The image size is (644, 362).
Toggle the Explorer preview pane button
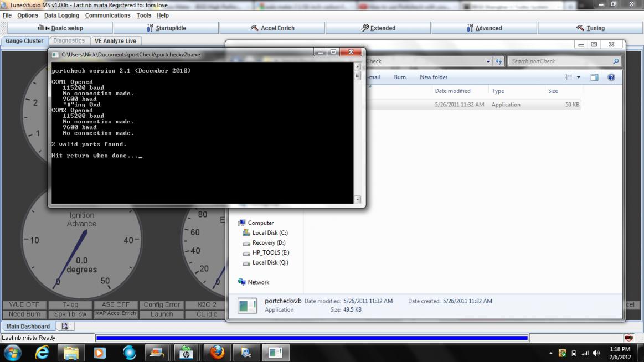pos(594,77)
